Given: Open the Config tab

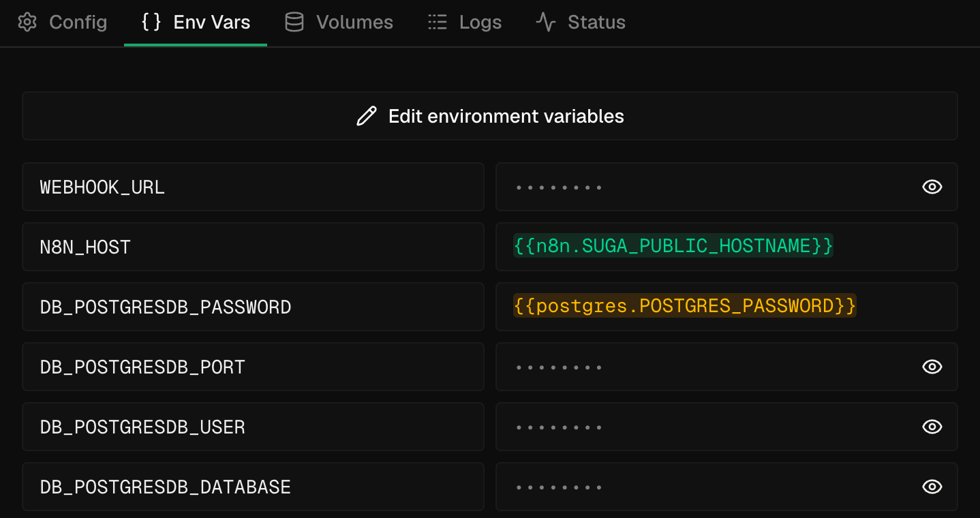Looking at the screenshot, I should pyautogui.click(x=62, y=22).
